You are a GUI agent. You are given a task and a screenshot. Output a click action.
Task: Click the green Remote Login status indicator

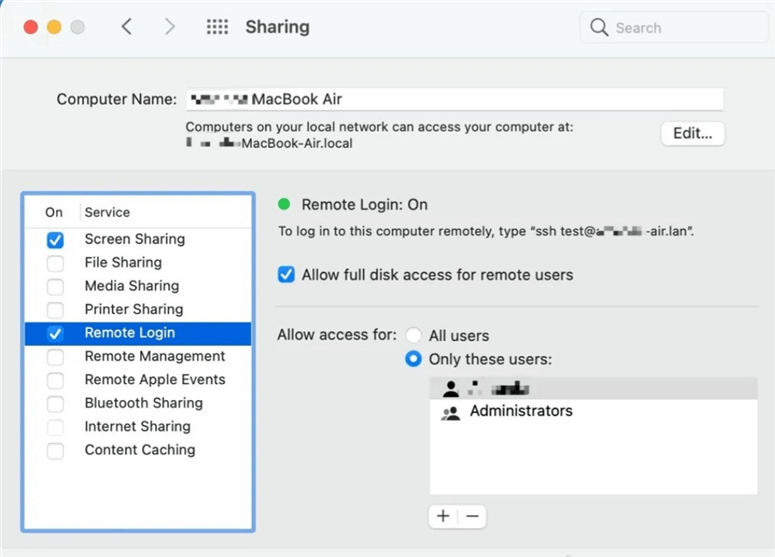[x=284, y=204]
